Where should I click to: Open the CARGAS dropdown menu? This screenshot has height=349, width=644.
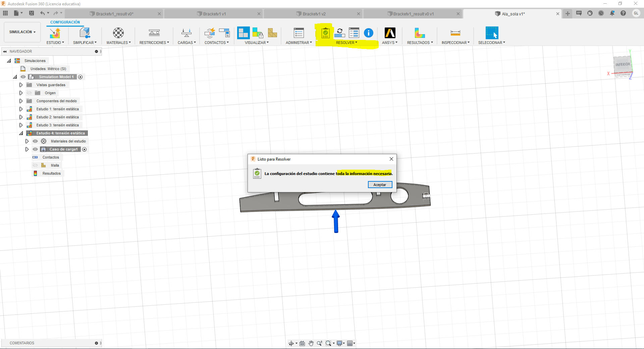click(186, 43)
